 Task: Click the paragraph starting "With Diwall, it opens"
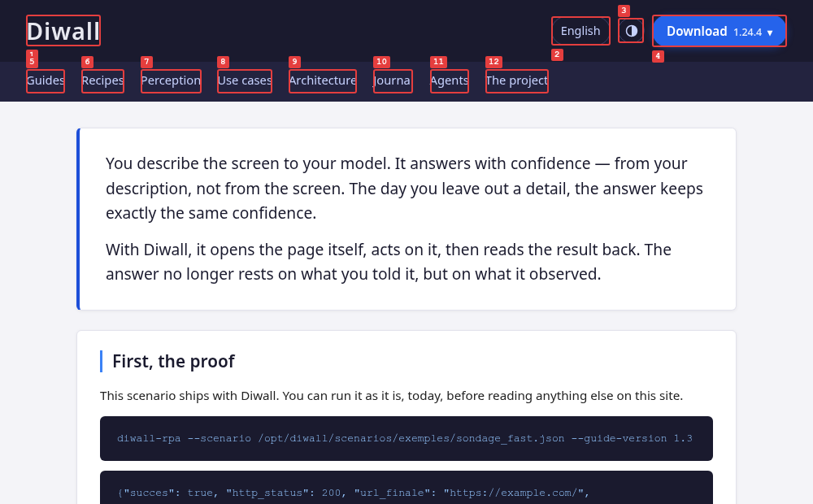[x=389, y=262]
